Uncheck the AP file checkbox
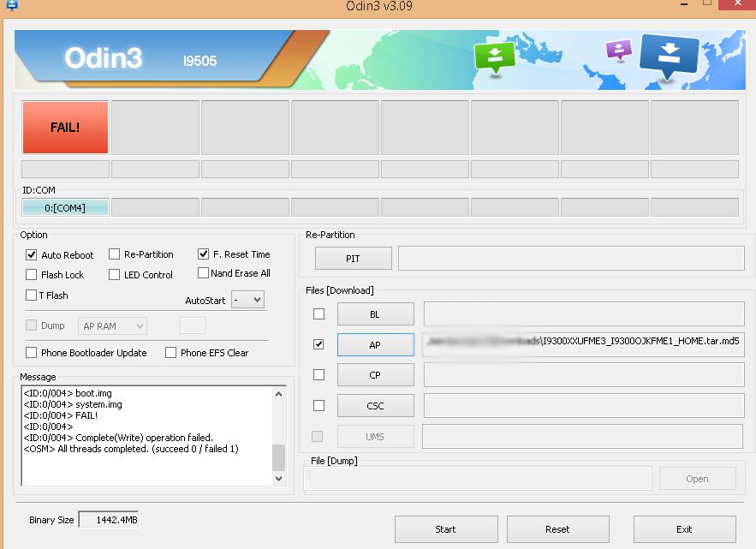Image resolution: width=756 pixels, height=549 pixels. pyautogui.click(x=318, y=344)
